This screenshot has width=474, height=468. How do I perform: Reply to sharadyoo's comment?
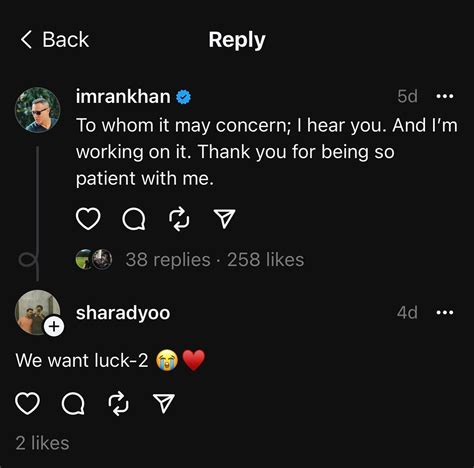[73, 404]
